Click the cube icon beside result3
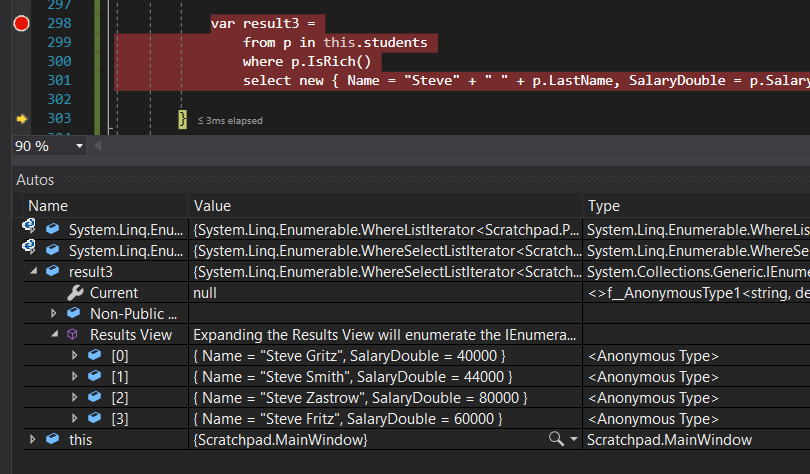 tap(53, 271)
